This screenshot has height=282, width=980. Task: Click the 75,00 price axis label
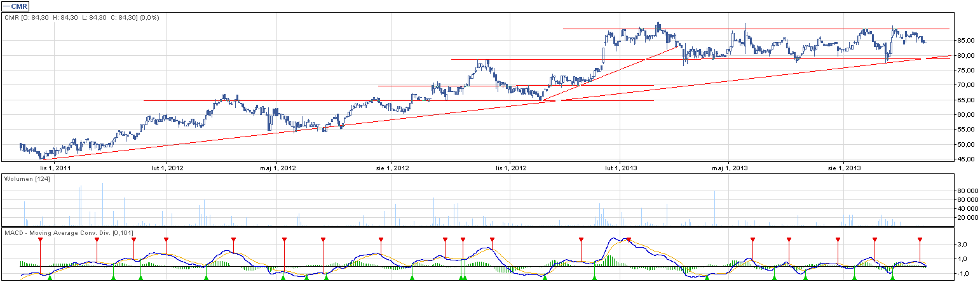coord(967,70)
